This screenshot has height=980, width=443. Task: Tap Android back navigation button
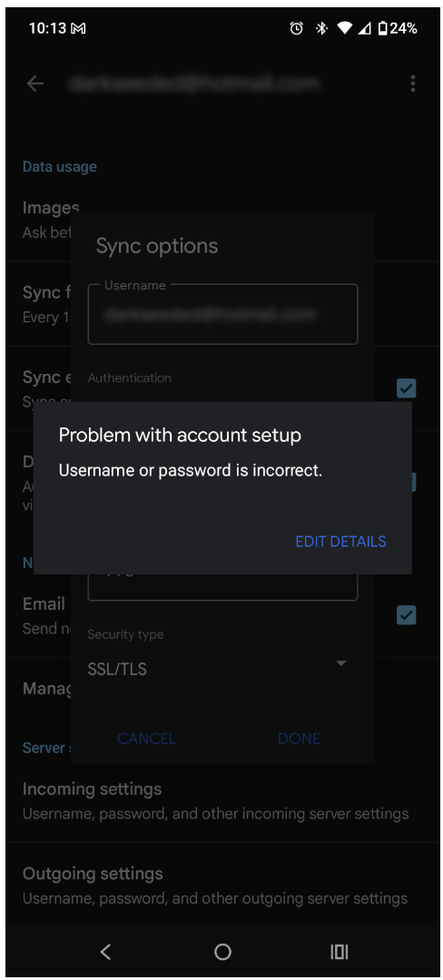point(105,952)
